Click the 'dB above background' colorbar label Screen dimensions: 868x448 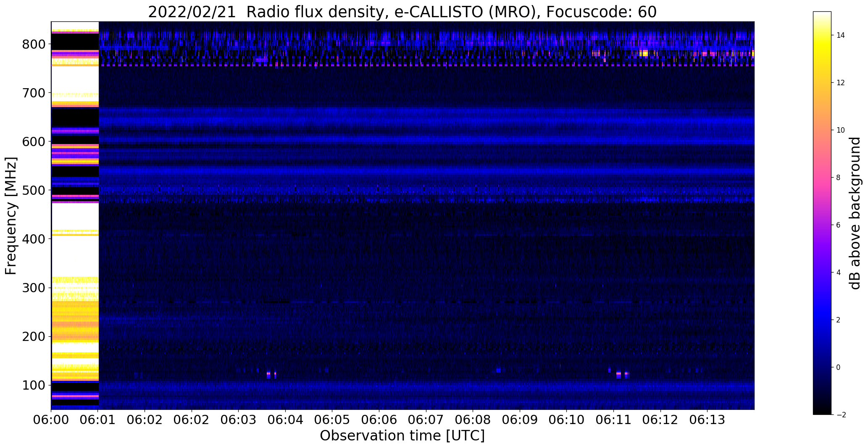855,213
